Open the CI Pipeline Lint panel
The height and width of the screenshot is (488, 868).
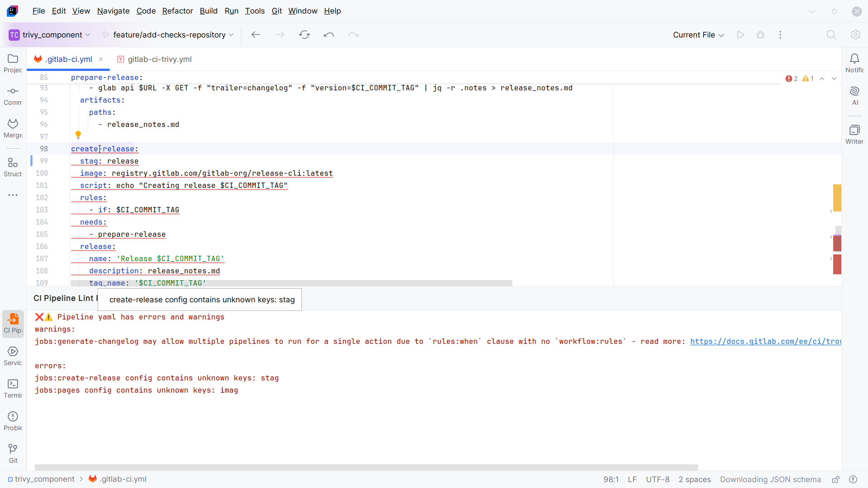point(12,323)
